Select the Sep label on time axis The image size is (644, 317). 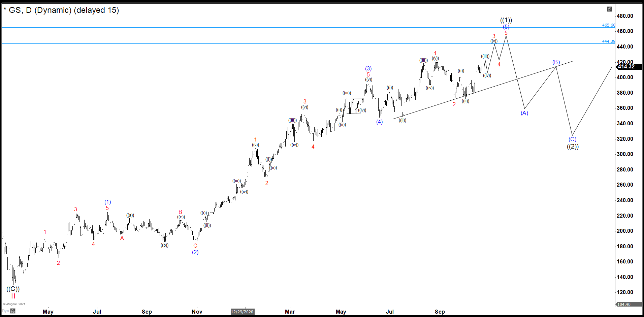[147, 312]
